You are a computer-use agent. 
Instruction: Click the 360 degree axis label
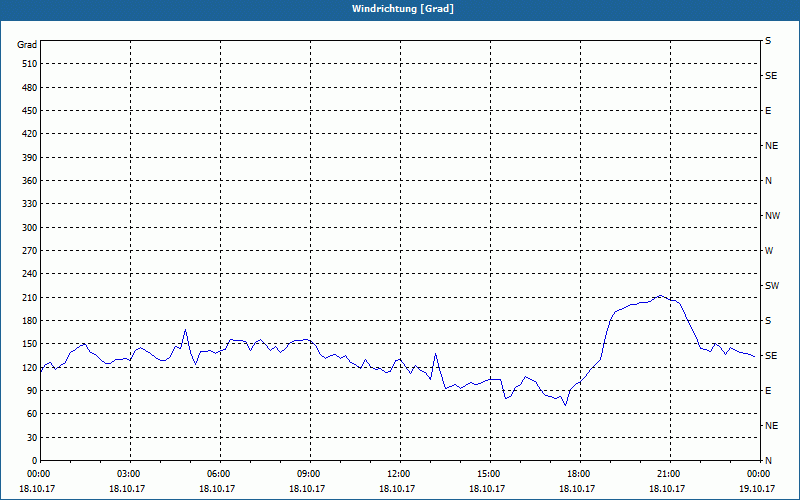tap(29, 181)
